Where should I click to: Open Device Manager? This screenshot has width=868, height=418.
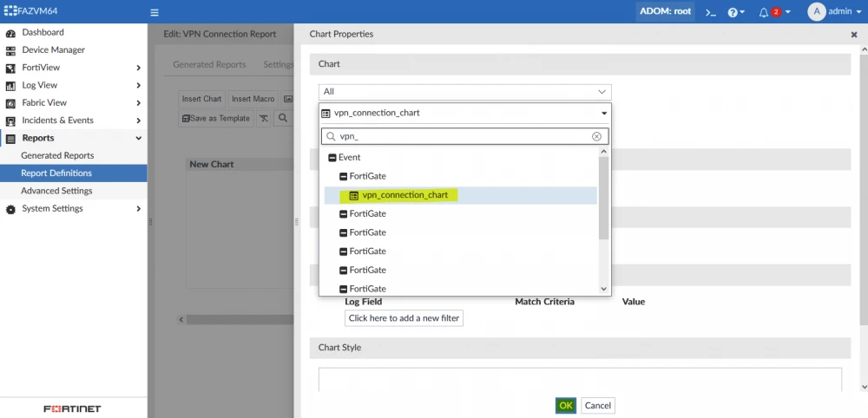[53, 50]
